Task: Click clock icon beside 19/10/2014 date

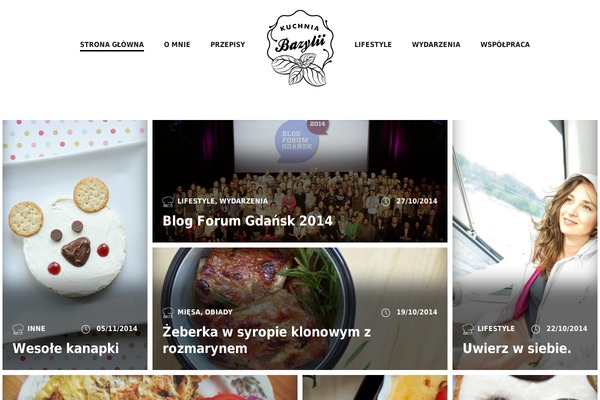Action: 385,313
